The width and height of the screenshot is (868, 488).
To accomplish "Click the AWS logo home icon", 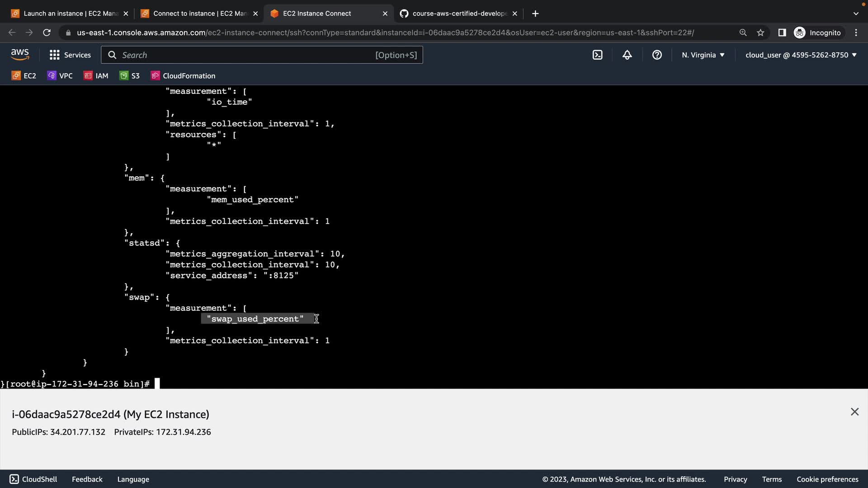I will tap(20, 55).
